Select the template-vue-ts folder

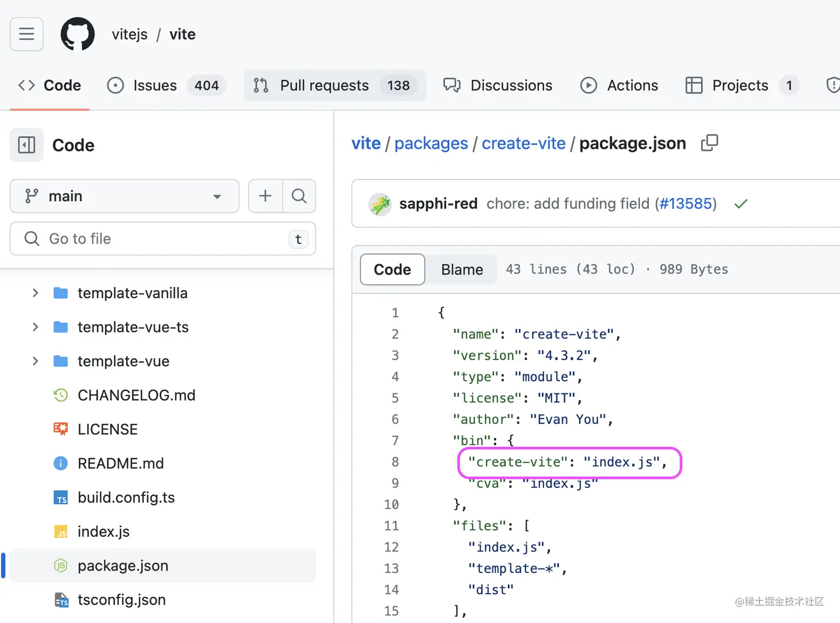[x=133, y=327]
